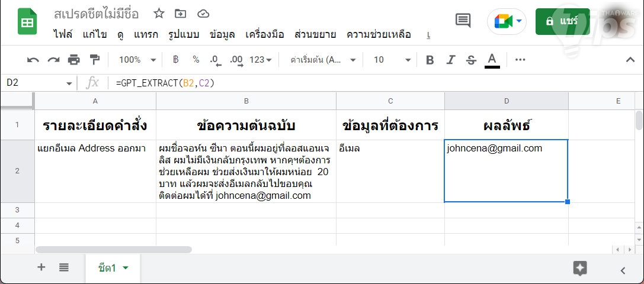The image size is (644, 284).
Task: Check cloud save status icon
Action: [203, 14]
